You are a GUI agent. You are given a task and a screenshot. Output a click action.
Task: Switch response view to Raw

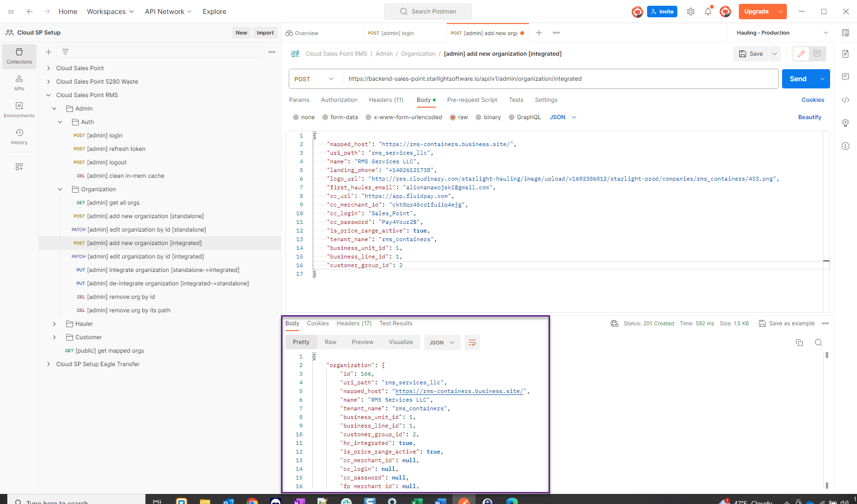pos(331,342)
